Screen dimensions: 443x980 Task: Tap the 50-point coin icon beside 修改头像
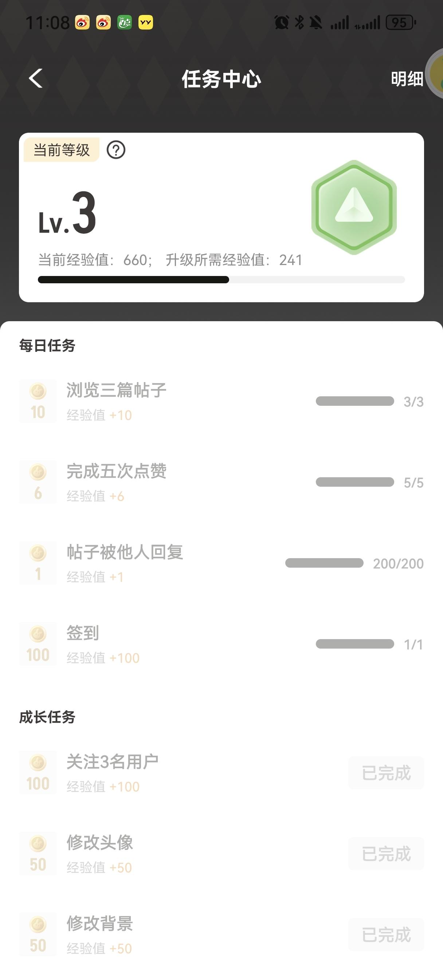(38, 853)
